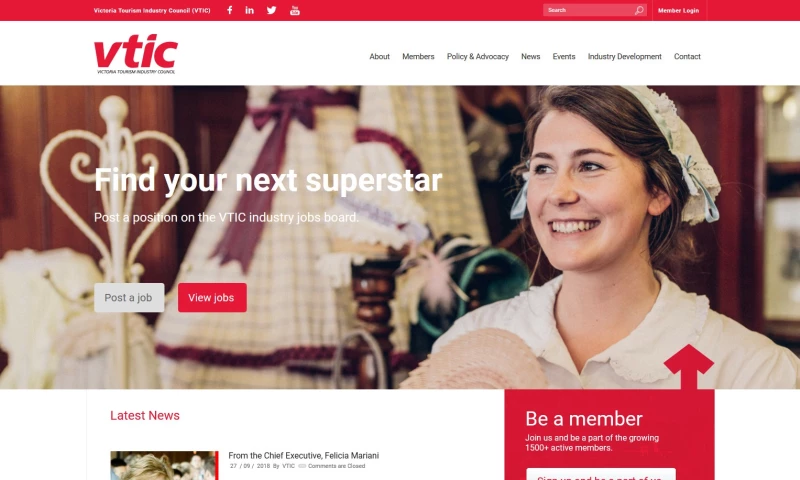
Task: Click the search magnifier icon
Action: tap(639, 10)
